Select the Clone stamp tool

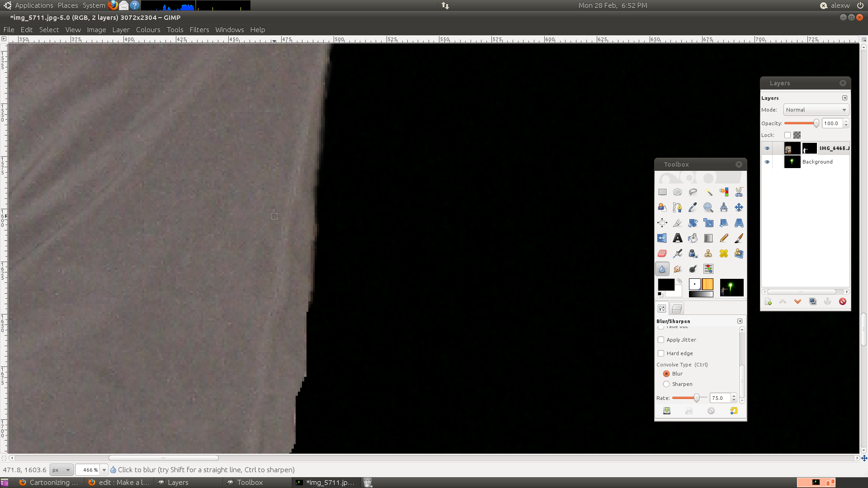click(x=708, y=253)
